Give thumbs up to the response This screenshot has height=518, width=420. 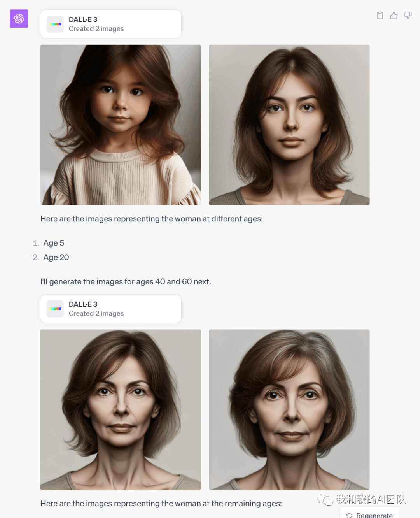(394, 16)
